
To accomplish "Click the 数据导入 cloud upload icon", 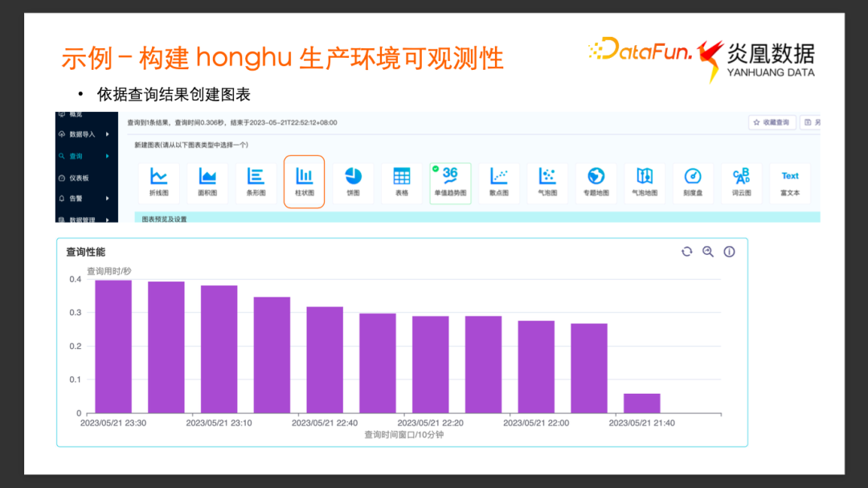I will [x=62, y=134].
